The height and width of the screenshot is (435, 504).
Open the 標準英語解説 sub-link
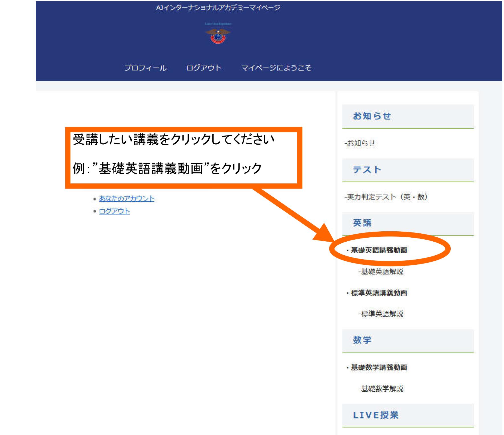tap(381, 314)
